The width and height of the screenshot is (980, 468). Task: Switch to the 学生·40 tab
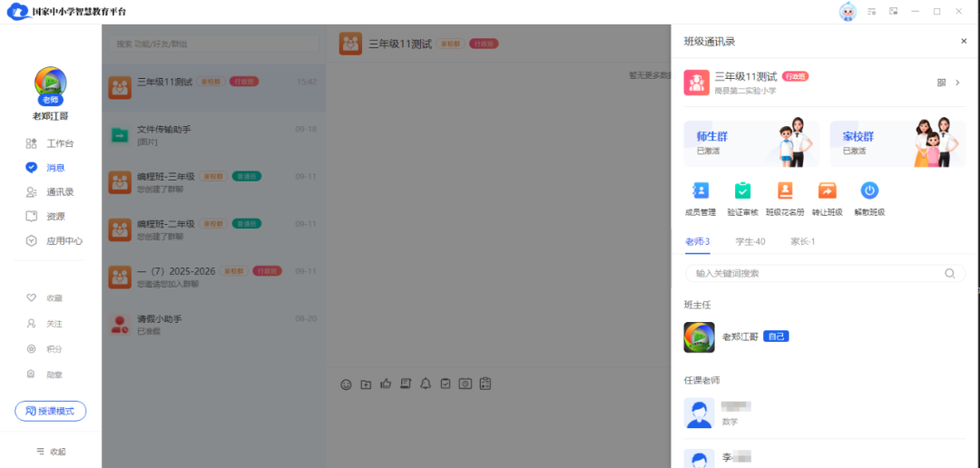750,242
